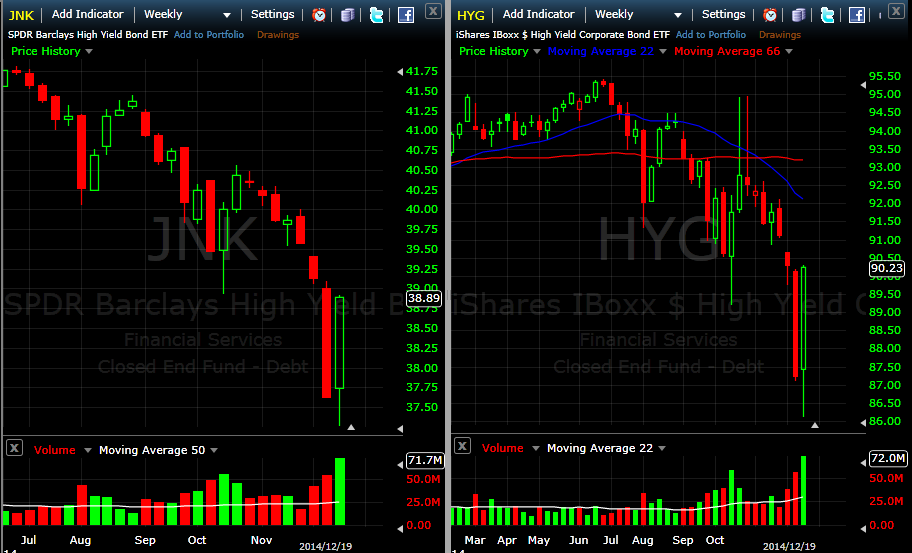
Task: Click JNK price scale top arrow marker
Action: 400,72
